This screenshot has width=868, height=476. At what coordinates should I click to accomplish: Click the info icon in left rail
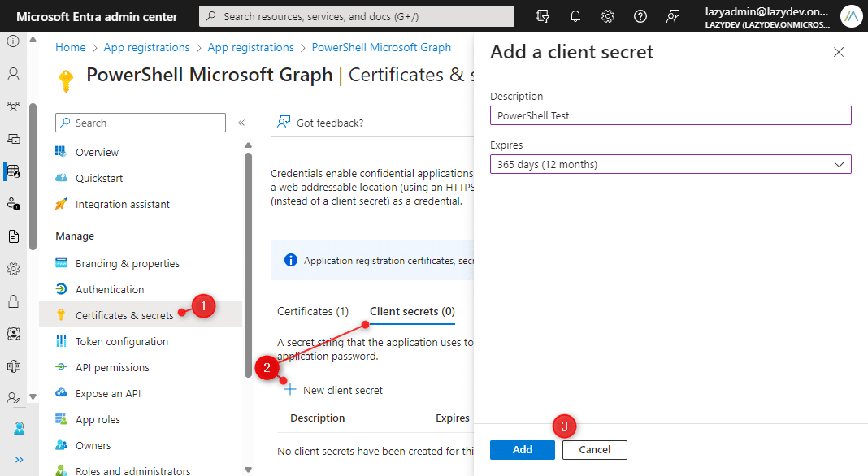pyautogui.click(x=13, y=41)
